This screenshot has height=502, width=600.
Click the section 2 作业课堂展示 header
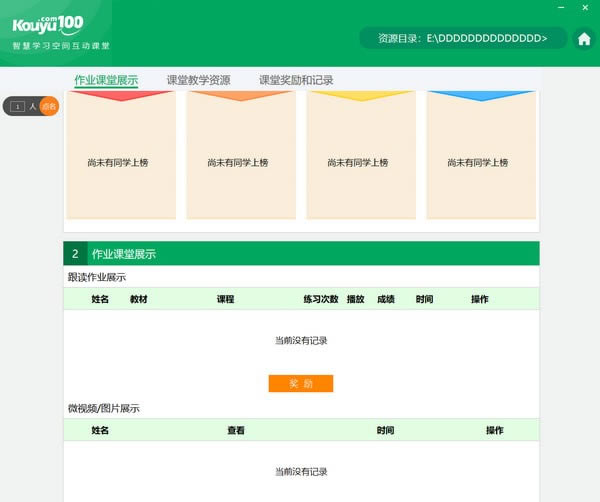click(x=302, y=254)
